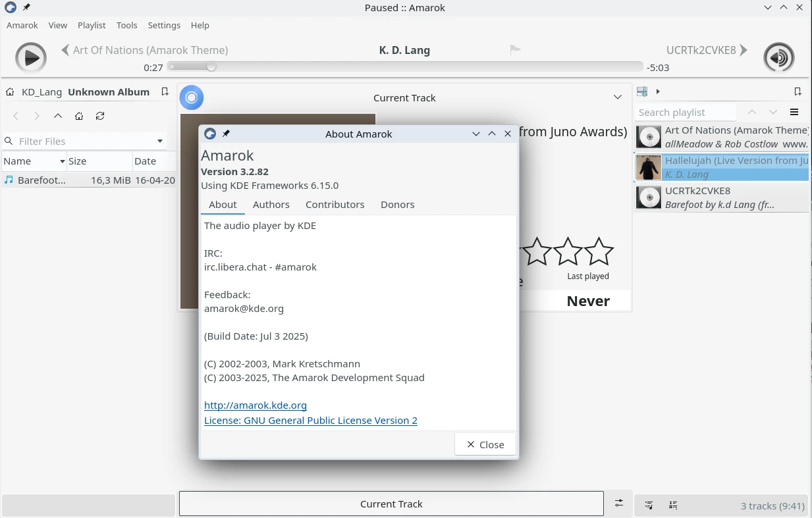Click the refresh icon in file browser
812x518 pixels.
coord(100,116)
